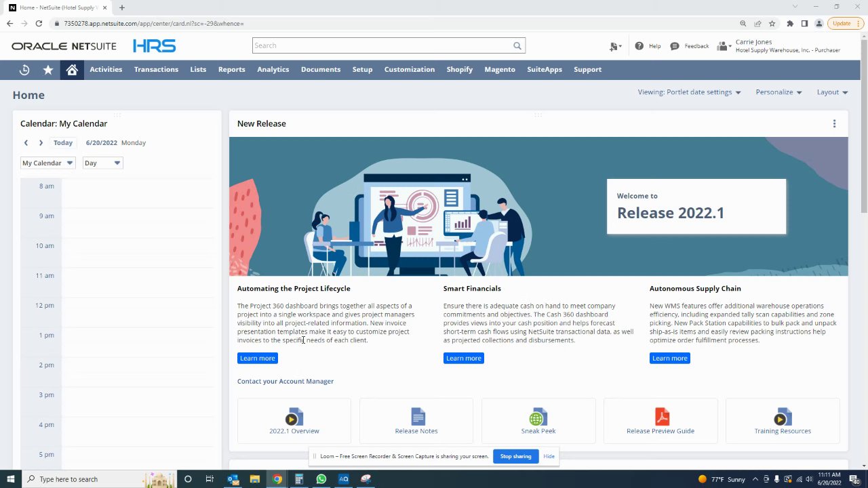Expand the Personalize dropdown
The image size is (868, 488).
(778, 92)
